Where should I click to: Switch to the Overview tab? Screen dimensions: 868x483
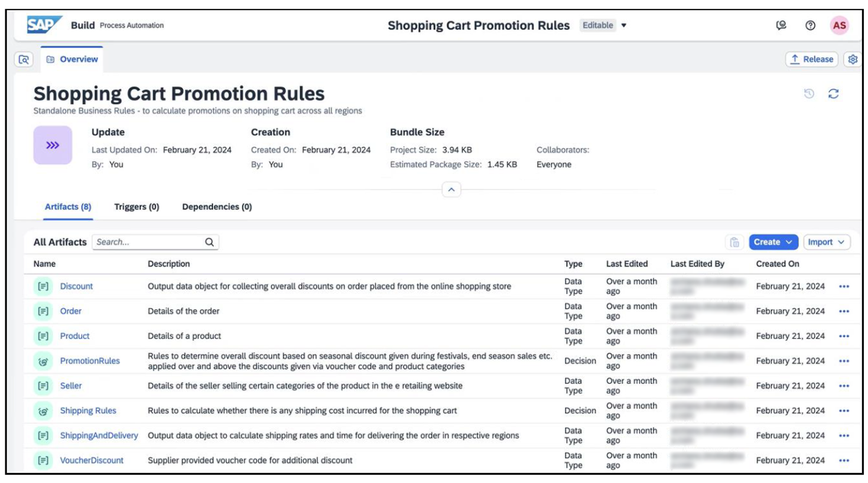(72, 59)
